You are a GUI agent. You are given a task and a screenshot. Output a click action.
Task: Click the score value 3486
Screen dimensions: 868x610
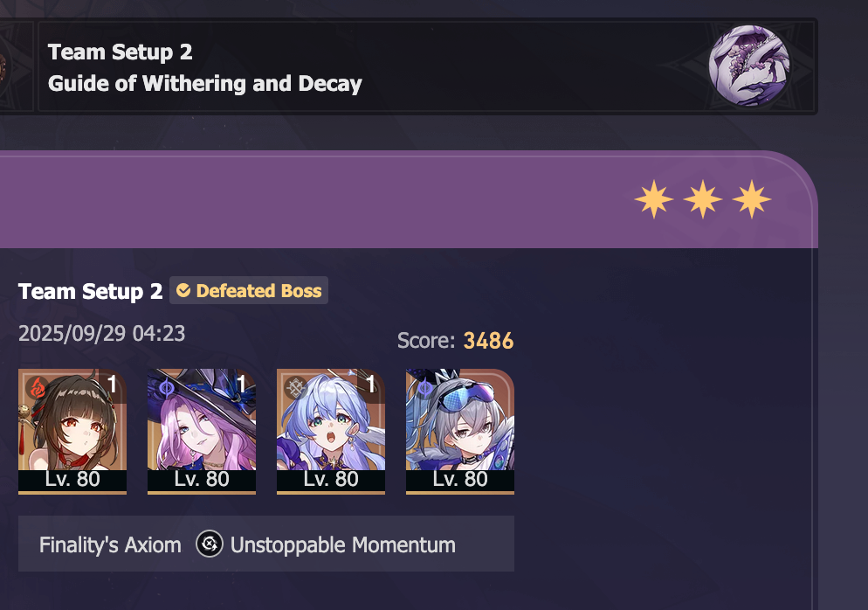tap(488, 341)
